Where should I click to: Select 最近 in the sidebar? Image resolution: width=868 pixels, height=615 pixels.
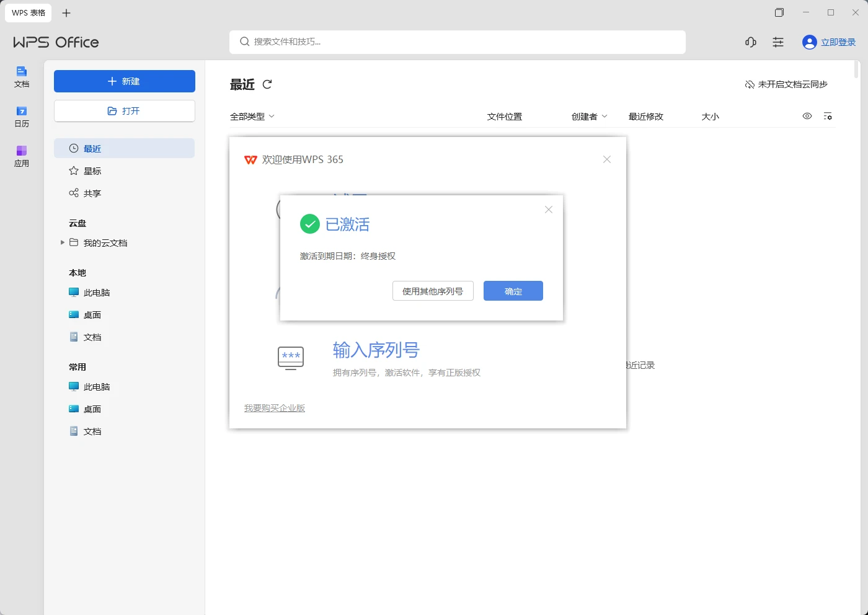pos(124,148)
